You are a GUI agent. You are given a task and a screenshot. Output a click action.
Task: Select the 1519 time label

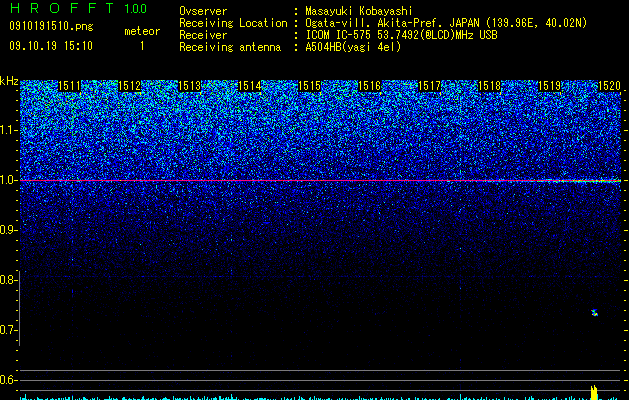549,86
